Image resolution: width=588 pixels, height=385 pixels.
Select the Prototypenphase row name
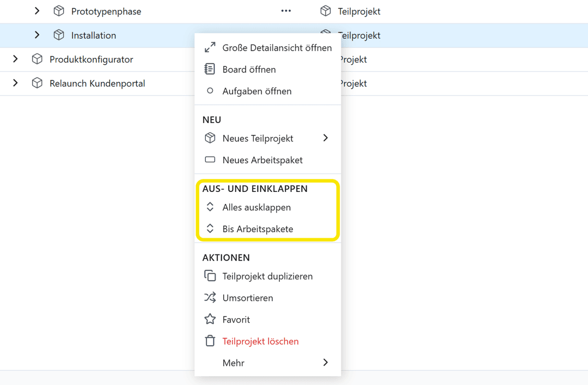[106, 11]
